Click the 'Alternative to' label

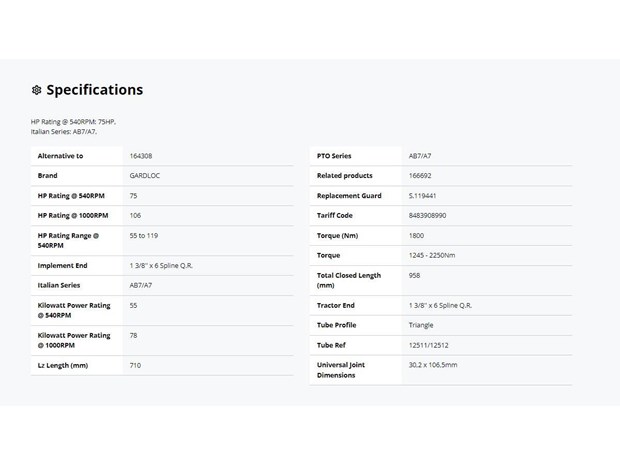(x=60, y=156)
